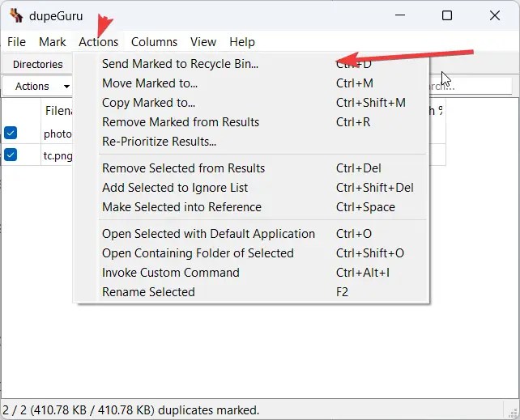
Task: Choose Send Marked to Recycle Bin
Action: (x=251, y=64)
